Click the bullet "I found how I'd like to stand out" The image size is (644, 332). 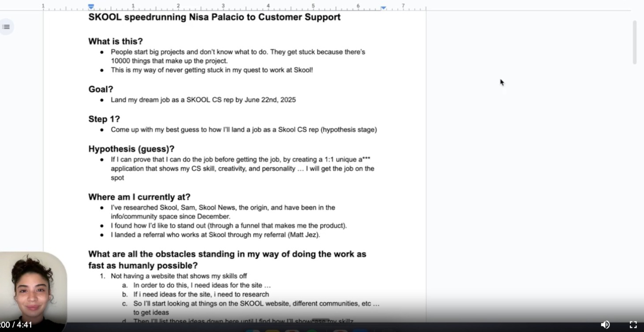click(x=229, y=226)
